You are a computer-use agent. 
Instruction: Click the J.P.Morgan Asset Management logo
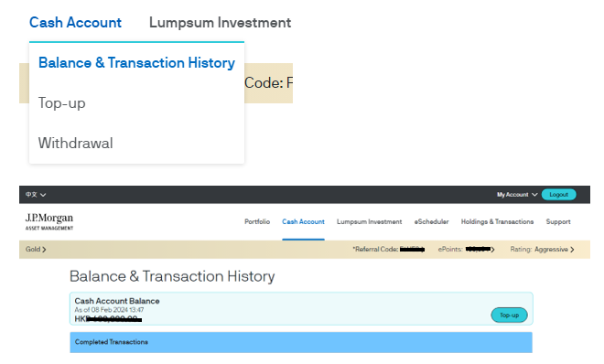(49, 221)
